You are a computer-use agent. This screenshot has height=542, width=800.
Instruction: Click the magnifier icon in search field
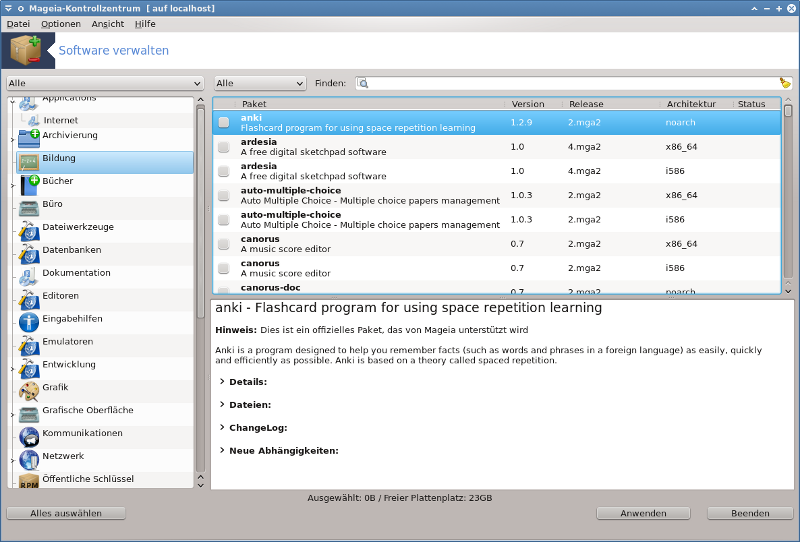[363, 83]
